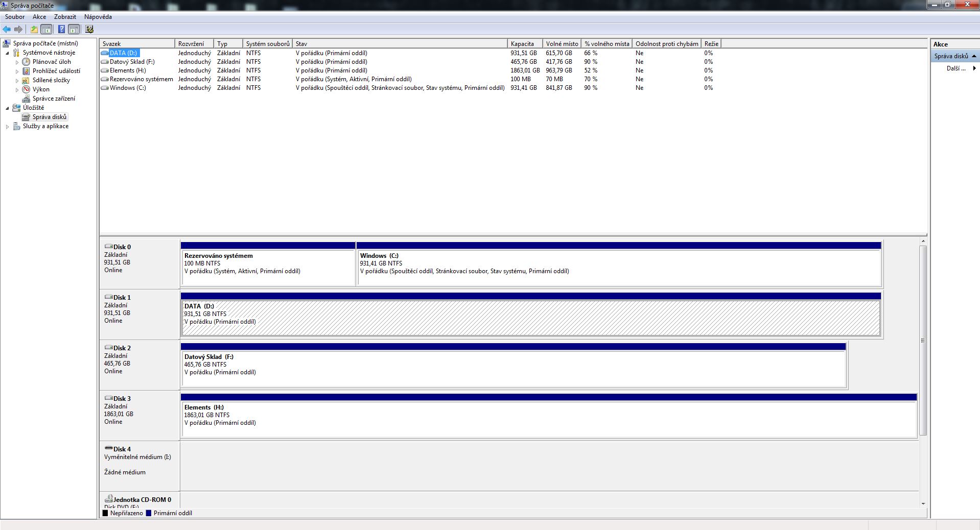Expand the Prohlížeč událostí node

click(17, 71)
